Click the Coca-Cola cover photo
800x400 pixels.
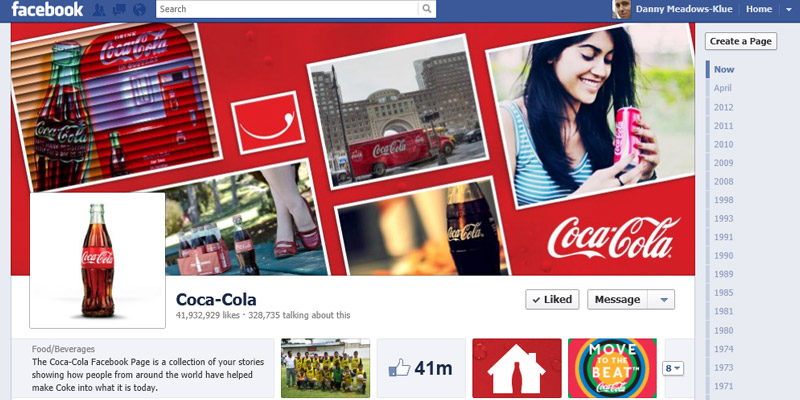353,149
